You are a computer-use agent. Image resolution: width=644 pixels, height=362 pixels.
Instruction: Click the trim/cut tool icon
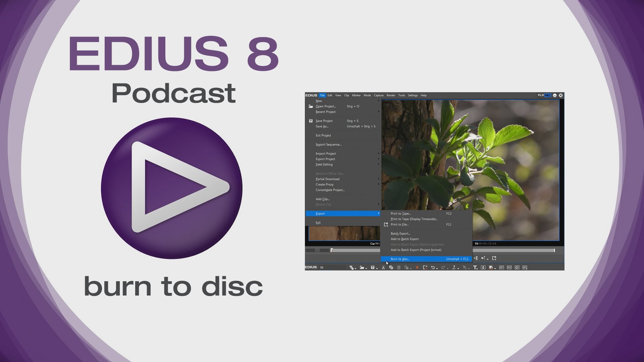[x=383, y=267]
